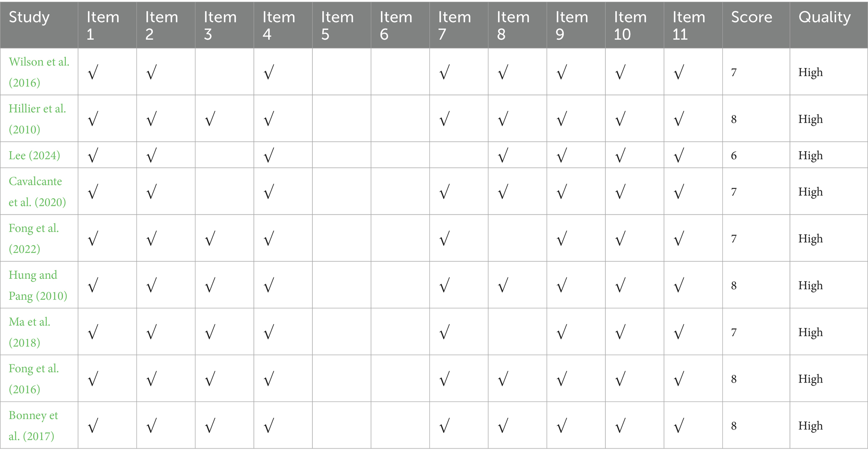Viewport: 868px width, 456px height.
Task: Click the Quality column header
Action: [824, 18]
